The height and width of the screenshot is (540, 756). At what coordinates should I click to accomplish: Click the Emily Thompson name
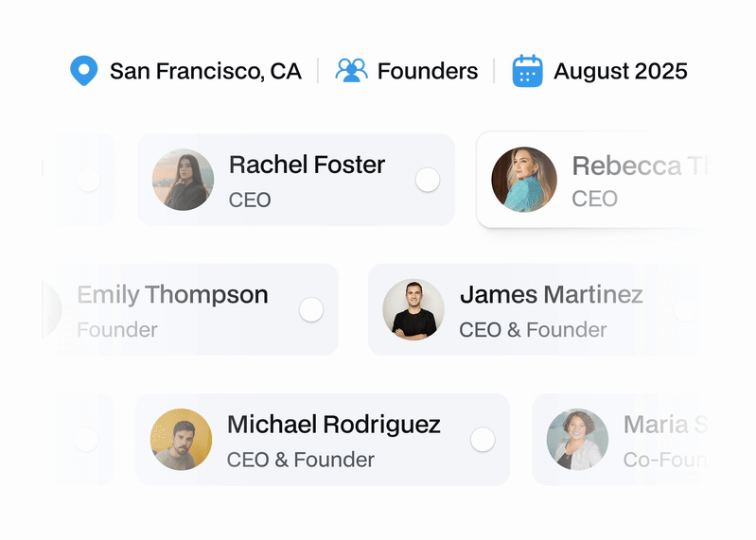tap(172, 294)
